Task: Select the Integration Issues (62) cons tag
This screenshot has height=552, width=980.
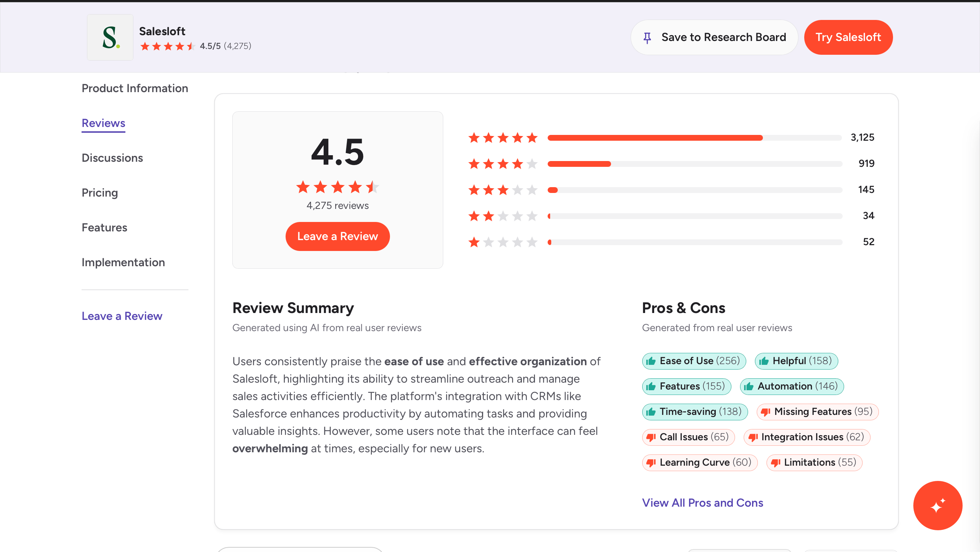Action: tap(806, 437)
